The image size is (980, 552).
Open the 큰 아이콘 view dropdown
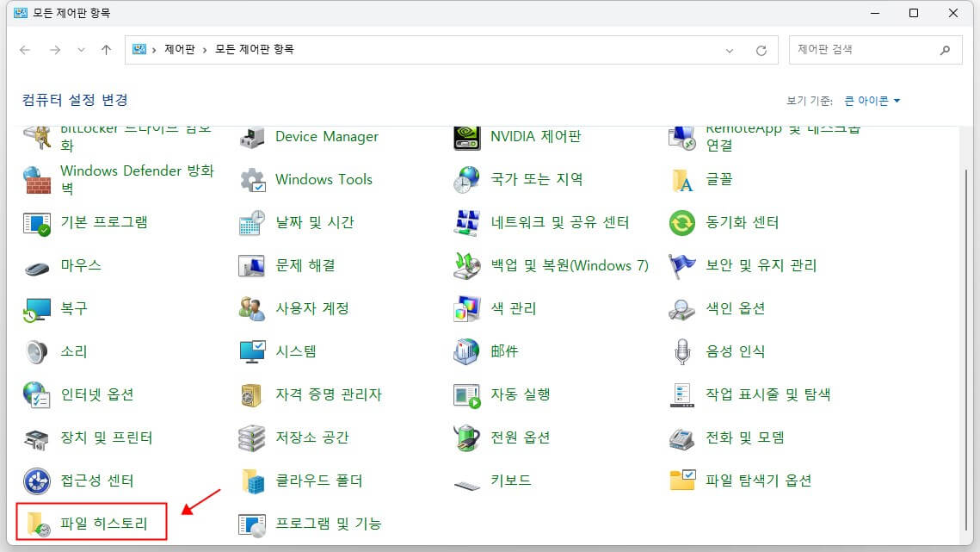[x=869, y=100]
